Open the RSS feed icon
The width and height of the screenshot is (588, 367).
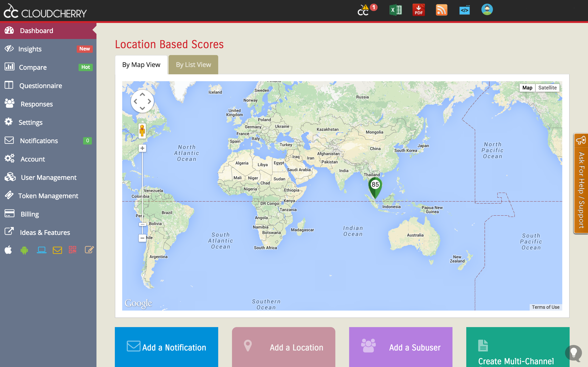(x=441, y=10)
